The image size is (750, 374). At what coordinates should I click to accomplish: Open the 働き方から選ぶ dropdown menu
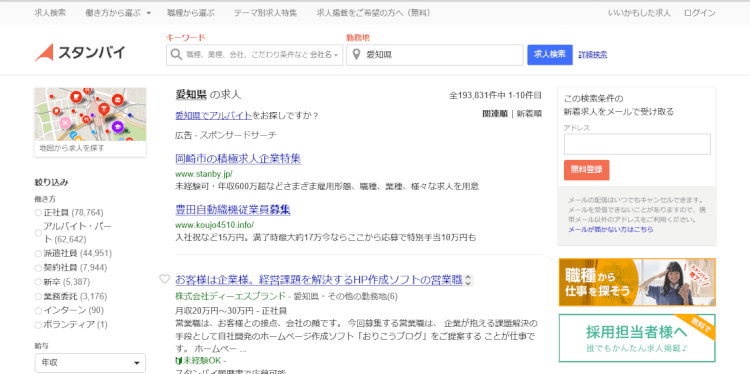pyautogui.click(x=118, y=13)
